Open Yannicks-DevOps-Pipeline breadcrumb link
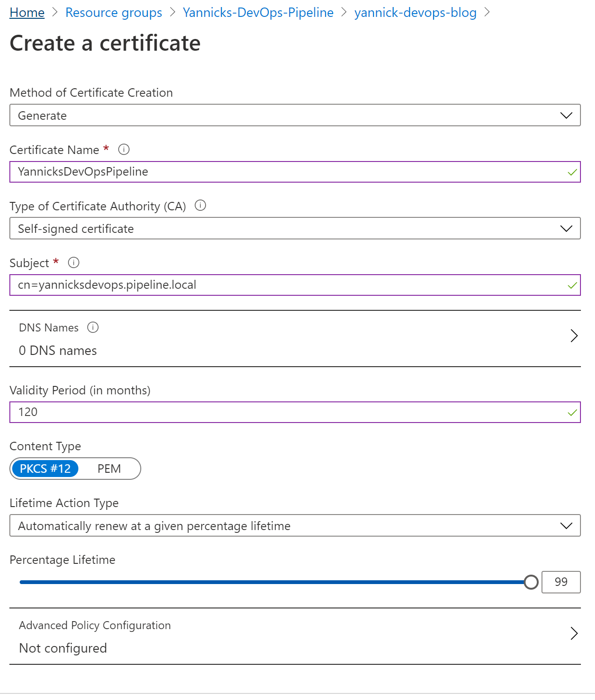 coord(258,13)
